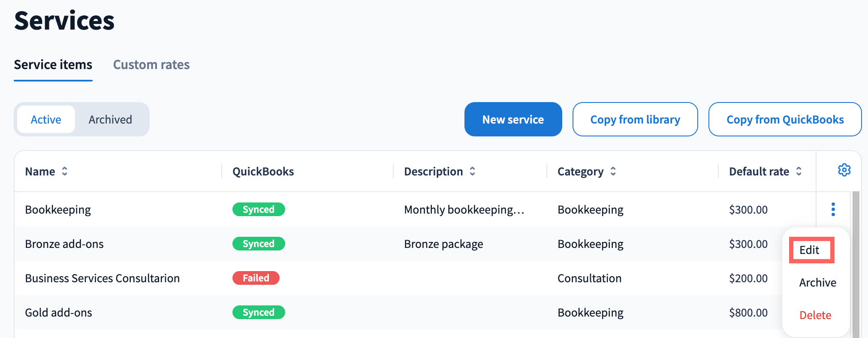Click the table's vertical scrollbar
868x338 pixels.
point(856,266)
